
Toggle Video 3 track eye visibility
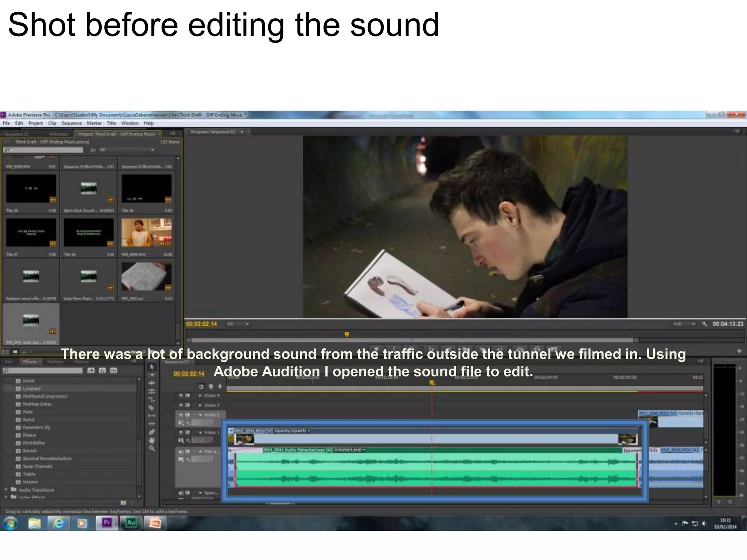point(181,405)
